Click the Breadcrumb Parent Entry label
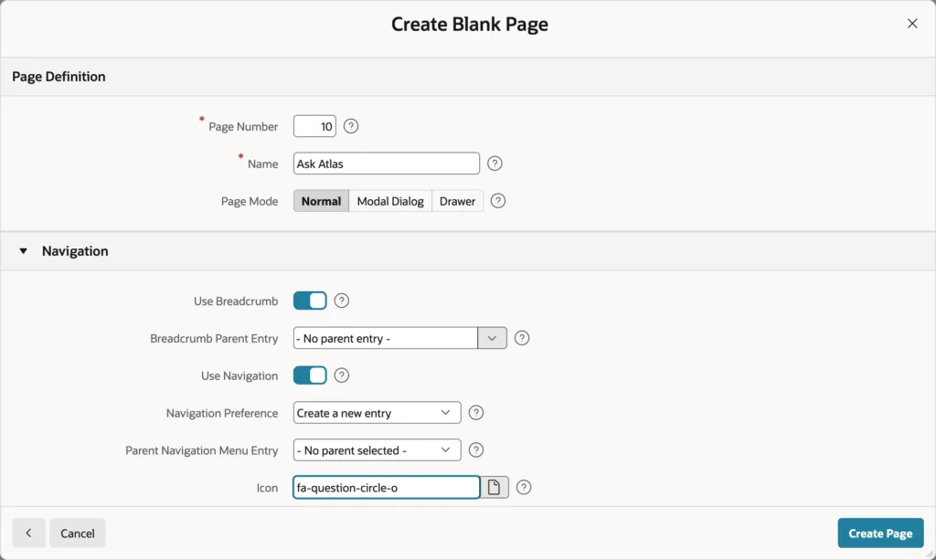The height and width of the screenshot is (560, 936). 214,339
